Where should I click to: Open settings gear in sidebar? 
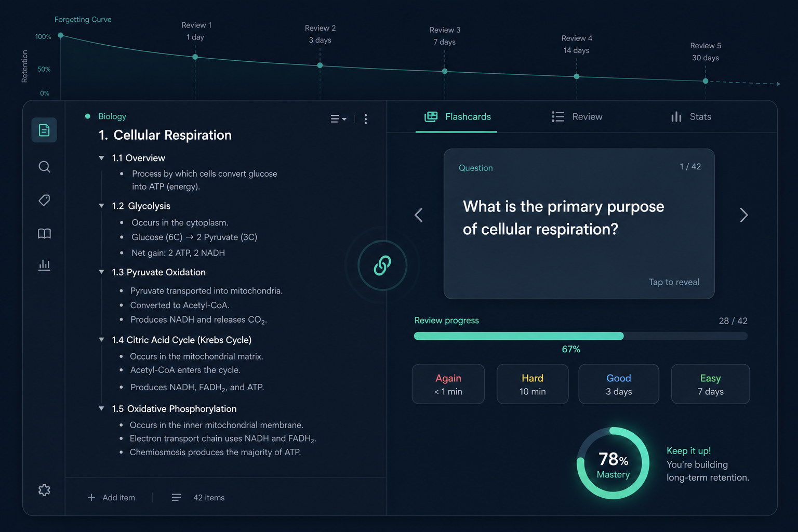[44, 490]
